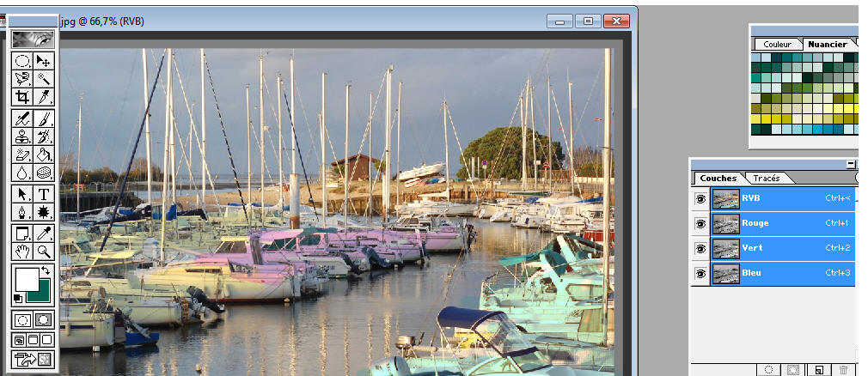
Task: Hide the Bleu channel eye
Action: point(700,273)
